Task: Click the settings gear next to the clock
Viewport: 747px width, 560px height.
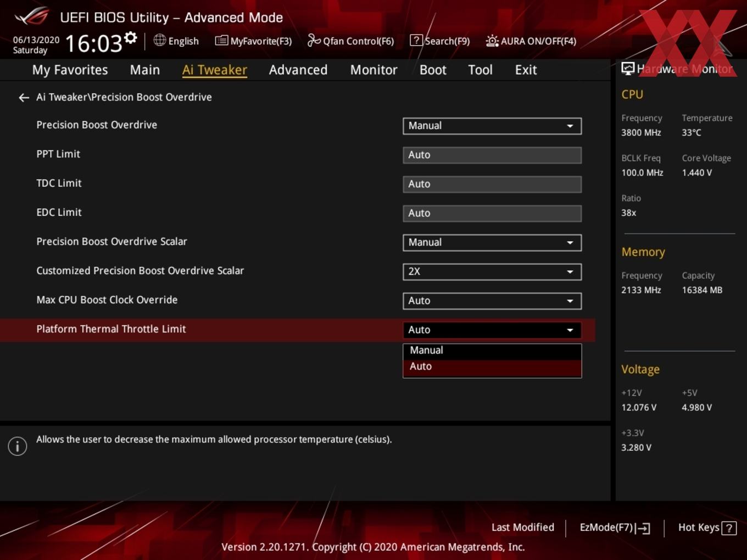Action: [130, 38]
